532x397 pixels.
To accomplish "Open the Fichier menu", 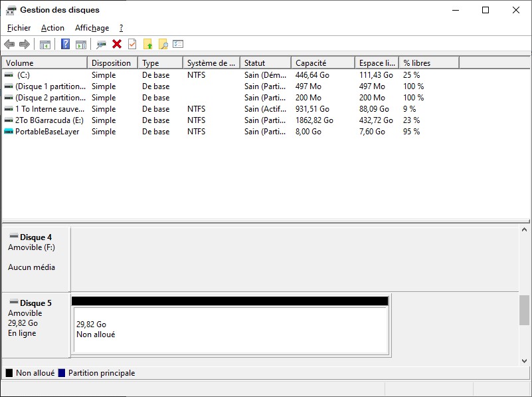I will (x=19, y=28).
